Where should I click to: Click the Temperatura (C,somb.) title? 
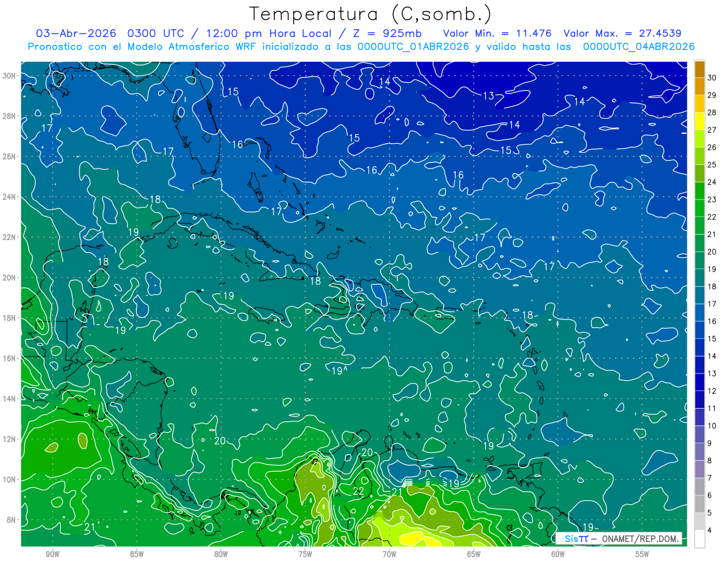click(371, 13)
